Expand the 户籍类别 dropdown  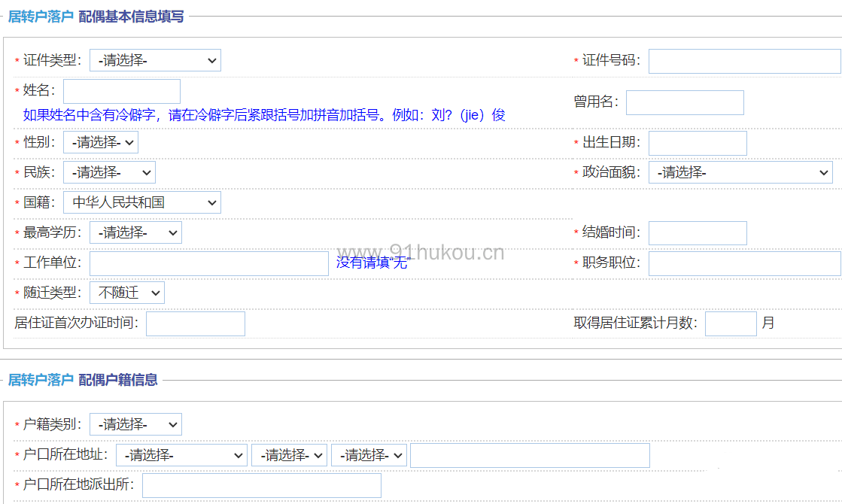click(x=135, y=424)
